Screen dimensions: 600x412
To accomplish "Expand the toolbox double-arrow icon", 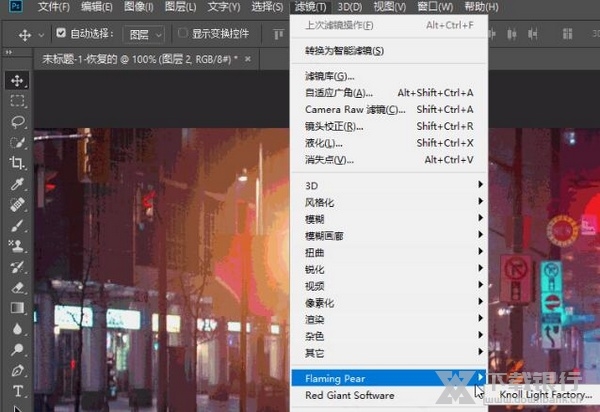I will pos(8,52).
